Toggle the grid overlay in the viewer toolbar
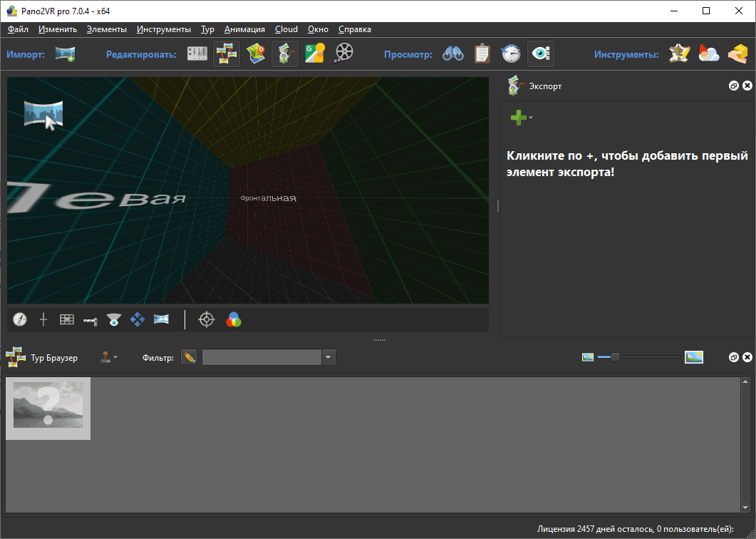This screenshot has height=539, width=756. point(67,319)
